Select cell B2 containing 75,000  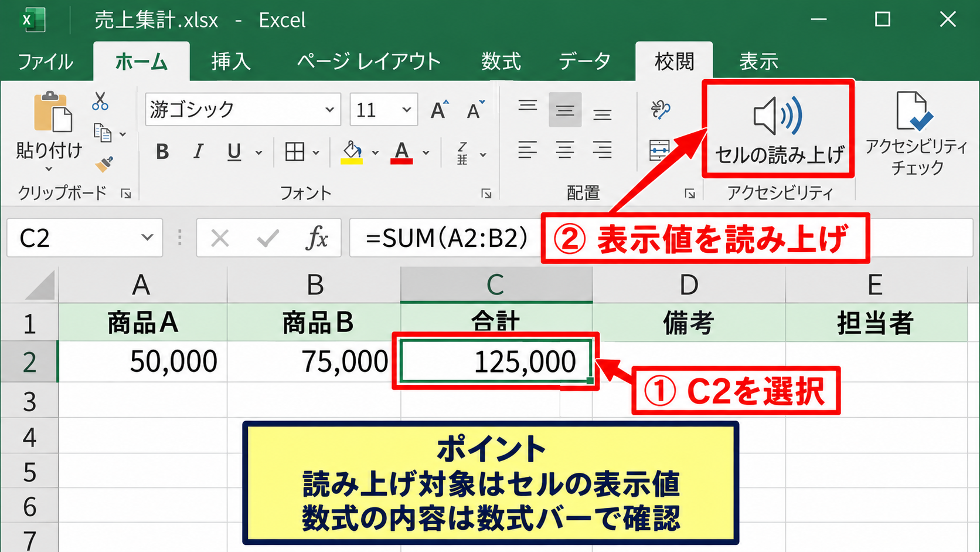click(x=314, y=361)
